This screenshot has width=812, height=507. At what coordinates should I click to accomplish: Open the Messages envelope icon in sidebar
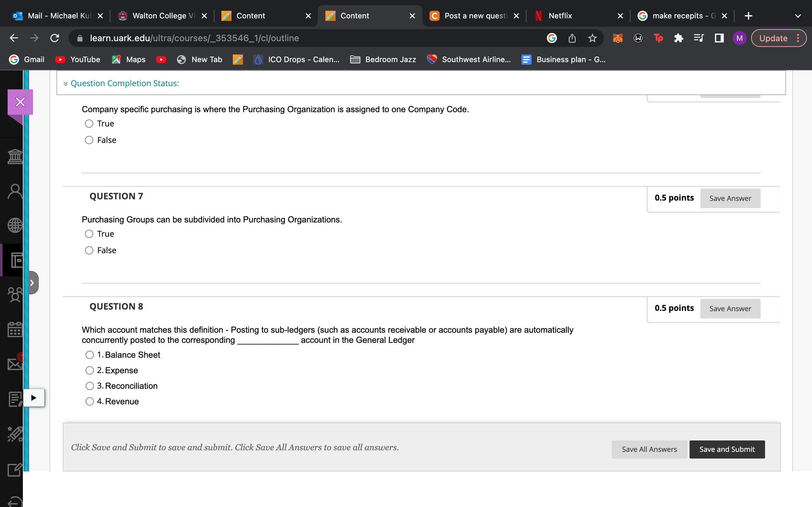tap(15, 364)
